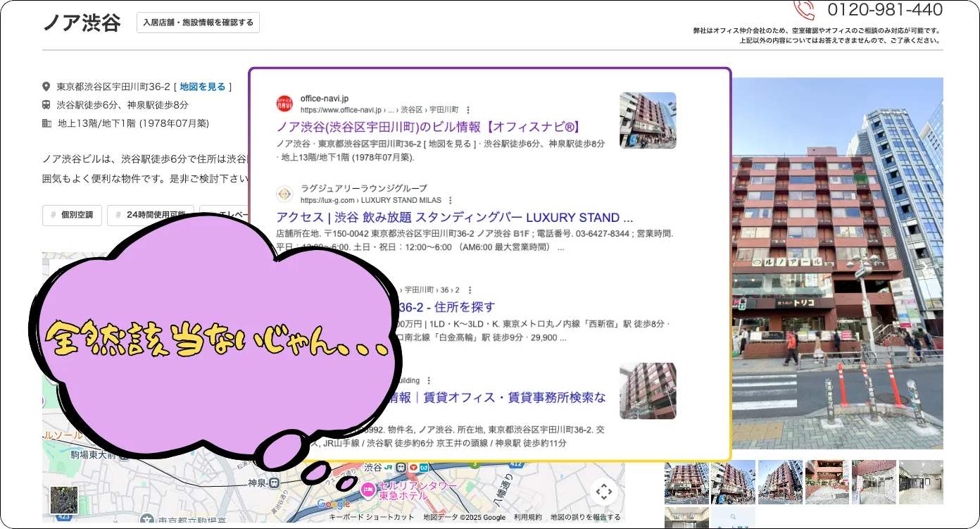Click the 入居店舗・施設情報を確認する button
980x529 pixels.
tap(198, 22)
